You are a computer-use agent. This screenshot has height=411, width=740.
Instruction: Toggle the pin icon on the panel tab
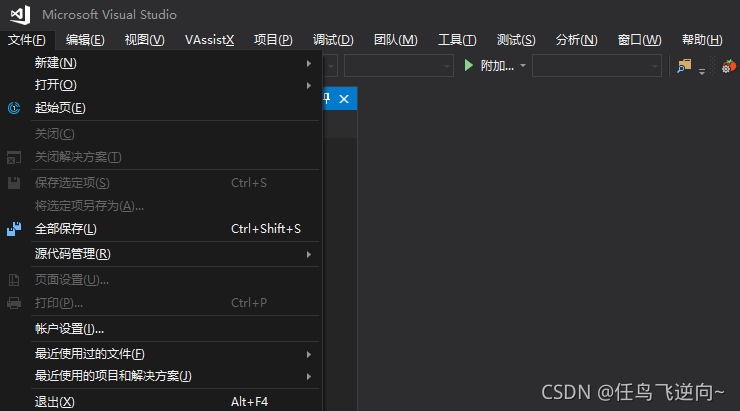click(x=327, y=99)
